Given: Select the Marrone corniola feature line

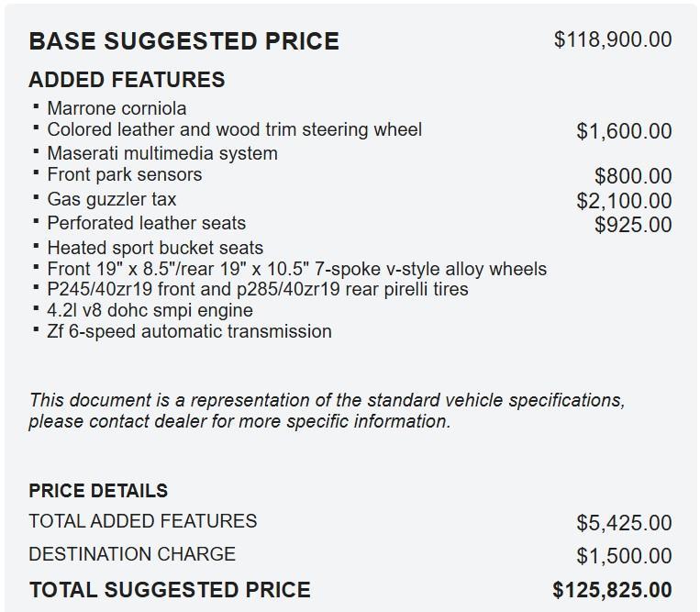Looking at the screenshot, I should [x=117, y=108].
